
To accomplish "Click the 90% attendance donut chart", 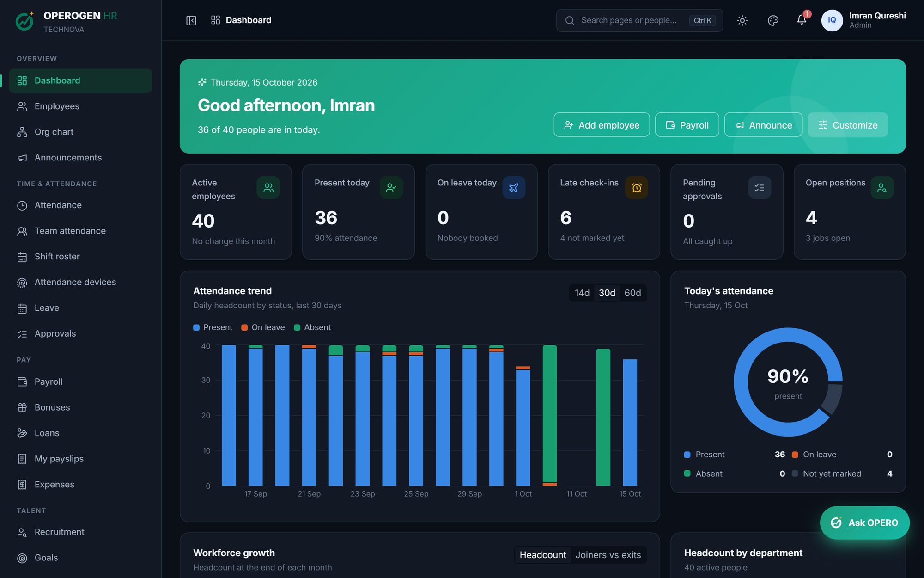I will [788, 382].
